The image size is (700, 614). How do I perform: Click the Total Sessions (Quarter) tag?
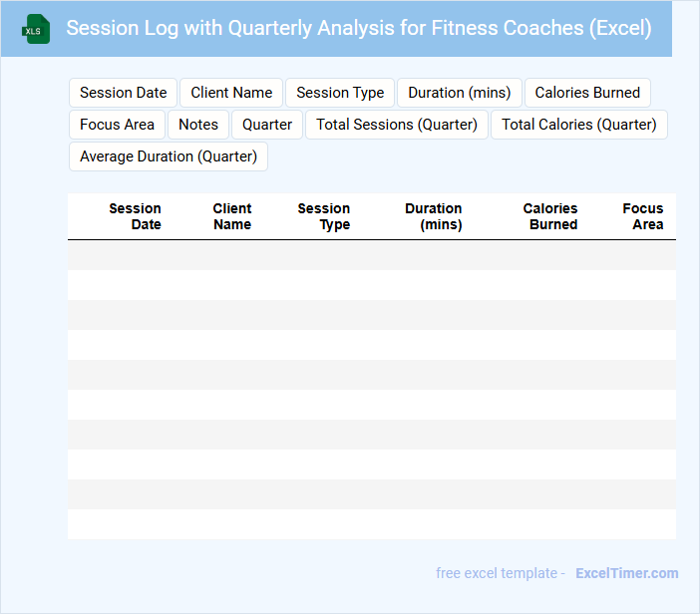397,125
